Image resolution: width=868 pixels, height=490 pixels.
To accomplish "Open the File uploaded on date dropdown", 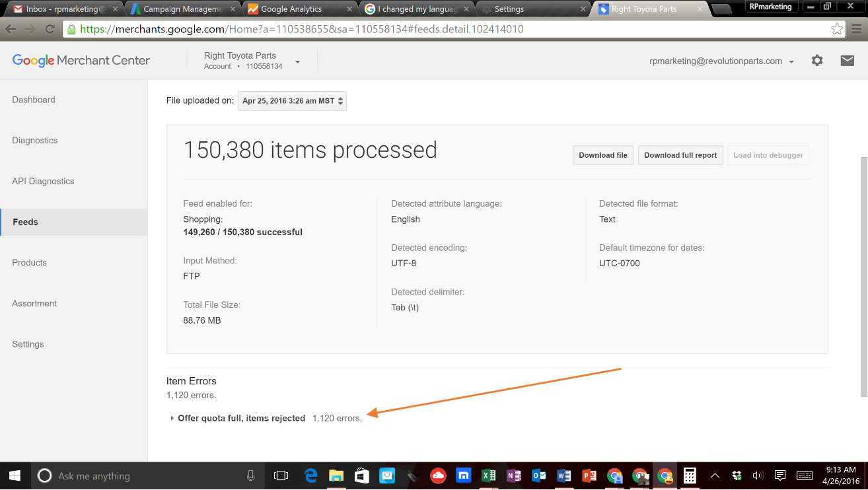I will pyautogui.click(x=292, y=101).
